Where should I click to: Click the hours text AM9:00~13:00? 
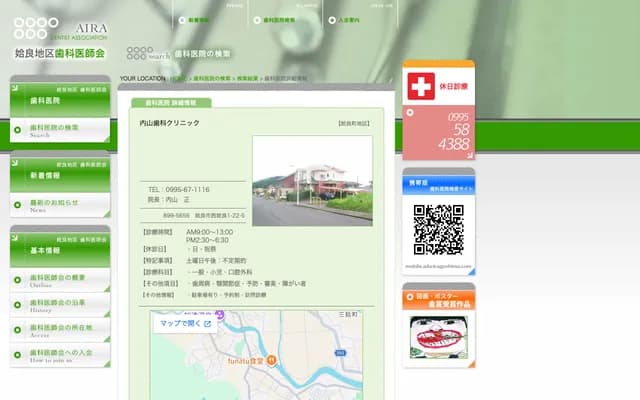pos(209,232)
